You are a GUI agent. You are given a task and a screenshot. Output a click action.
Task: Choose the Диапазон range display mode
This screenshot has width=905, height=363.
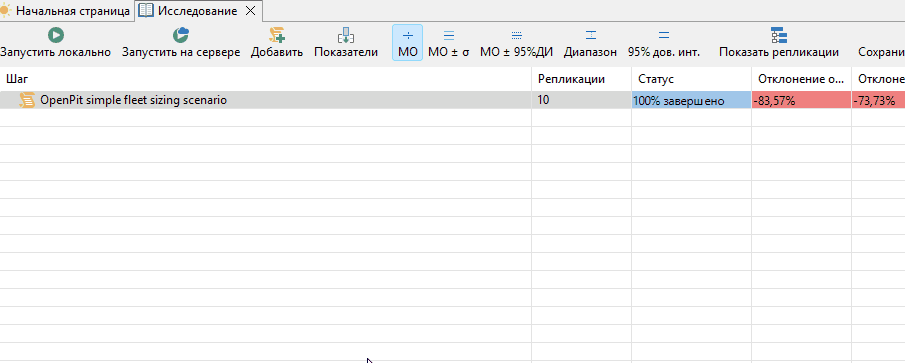(x=590, y=43)
